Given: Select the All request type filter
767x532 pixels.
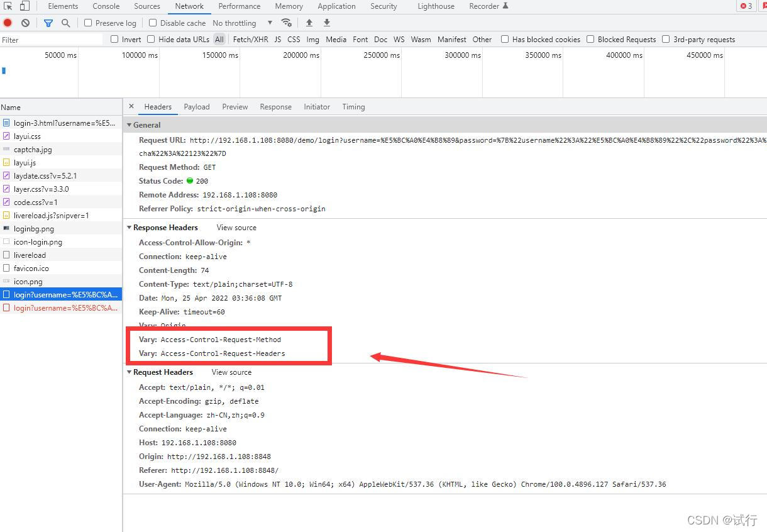Looking at the screenshot, I should click(x=219, y=39).
